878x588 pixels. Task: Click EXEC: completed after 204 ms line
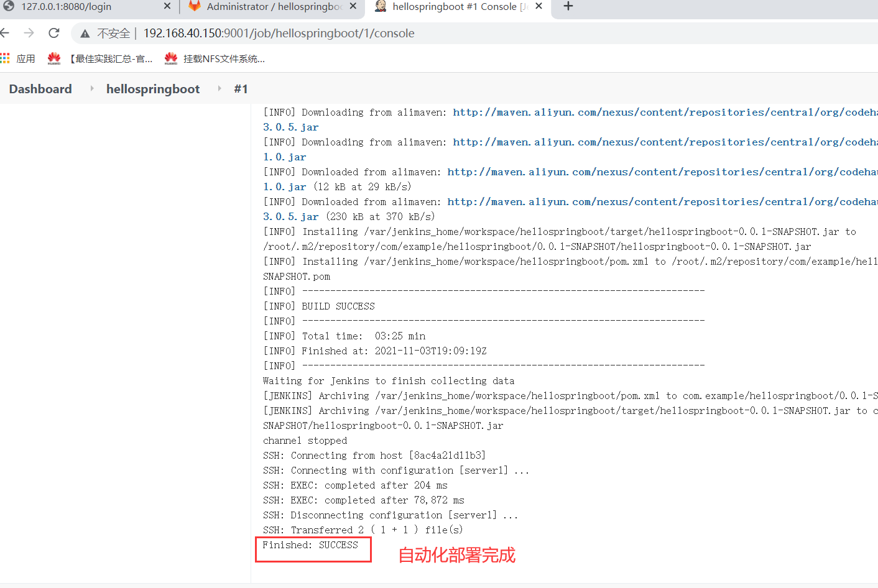pos(356,485)
